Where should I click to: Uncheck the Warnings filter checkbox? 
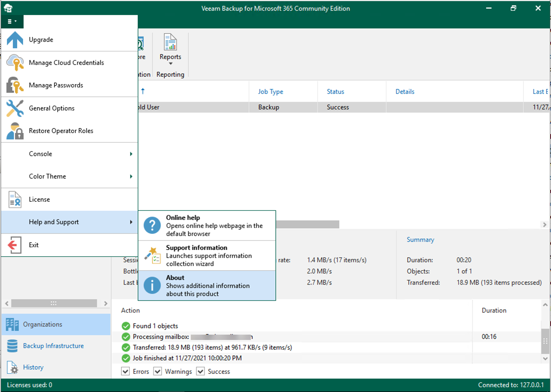(x=157, y=371)
